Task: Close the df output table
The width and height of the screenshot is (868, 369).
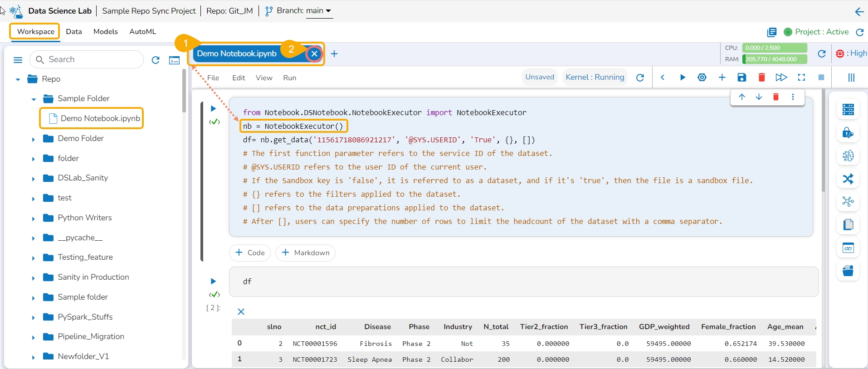Action: pos(241,311)
